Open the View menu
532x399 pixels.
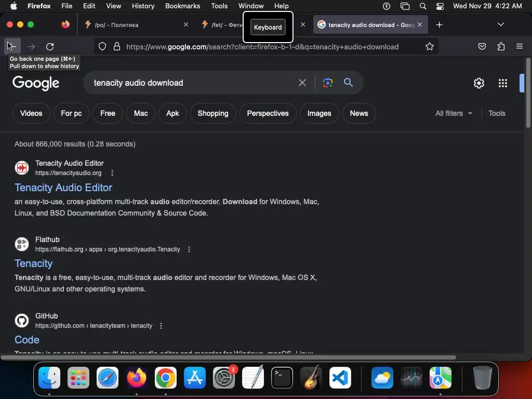pos(113,6)
